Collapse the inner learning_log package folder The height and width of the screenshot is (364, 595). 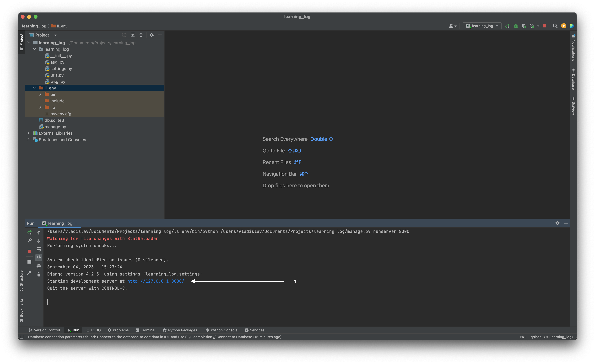(x=35, y=49)
